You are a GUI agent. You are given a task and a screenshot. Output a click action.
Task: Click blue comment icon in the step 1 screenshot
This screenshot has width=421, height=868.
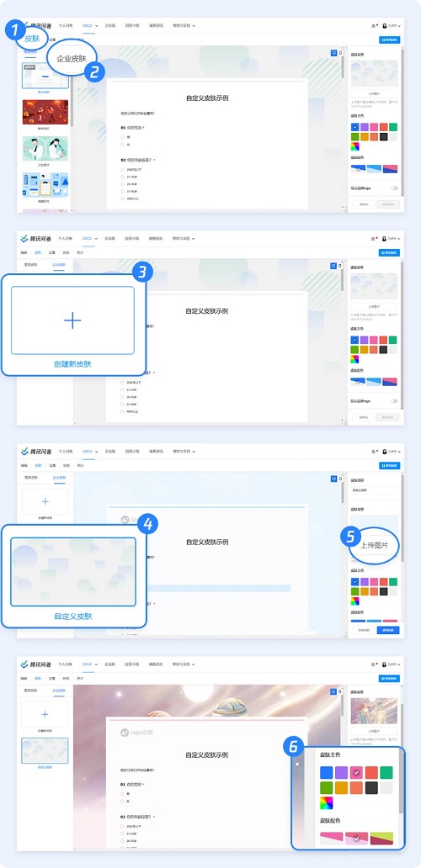click(333, 53)
